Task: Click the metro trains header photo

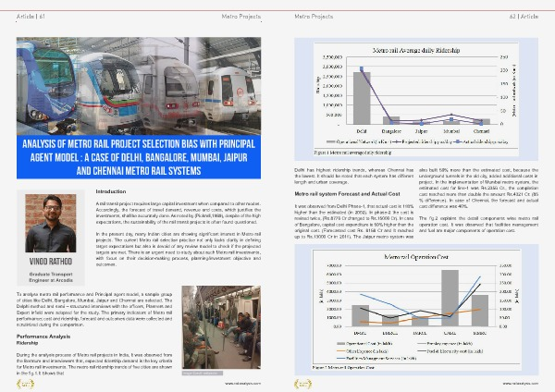Action: [139, 86]
